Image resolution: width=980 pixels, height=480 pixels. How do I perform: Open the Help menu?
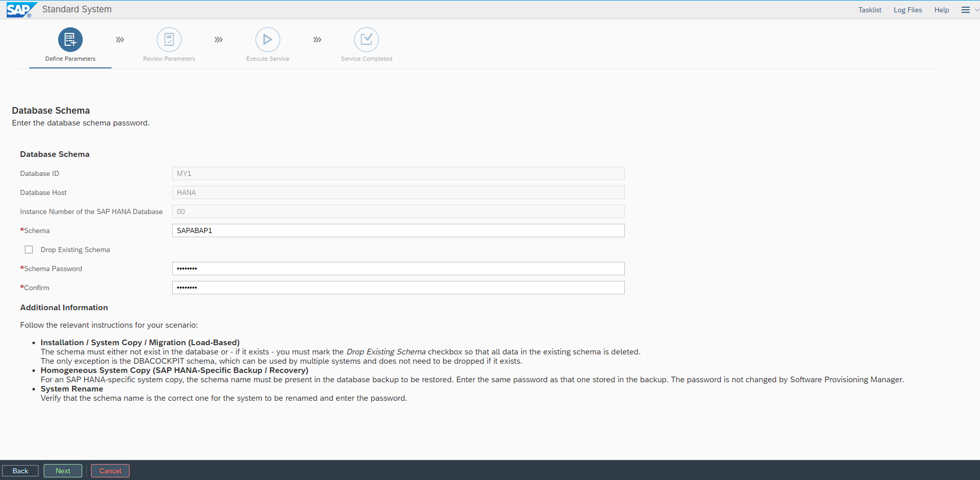[x=941, y=10]
